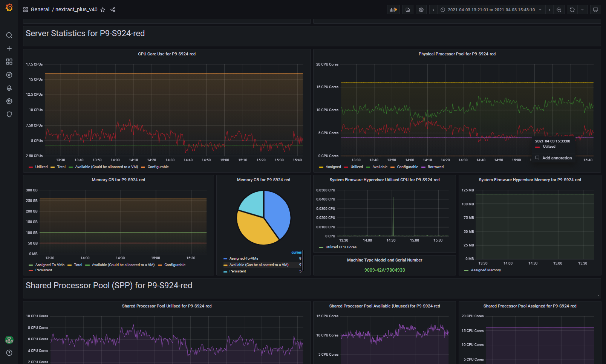This screenshot has width=606, height=364.
Task: Expand the refresh interval dropdown arrow
Action: tap(582, 10)
